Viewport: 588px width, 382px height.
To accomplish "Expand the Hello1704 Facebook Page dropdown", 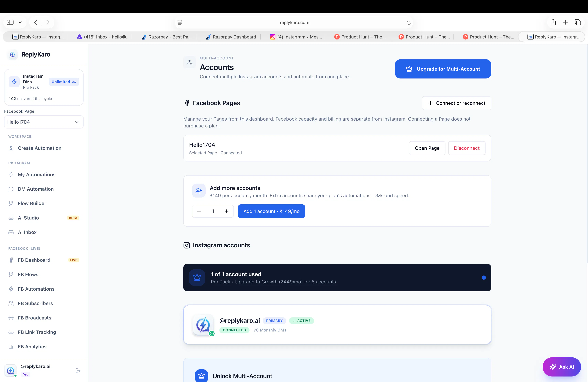I will point(44,122).
